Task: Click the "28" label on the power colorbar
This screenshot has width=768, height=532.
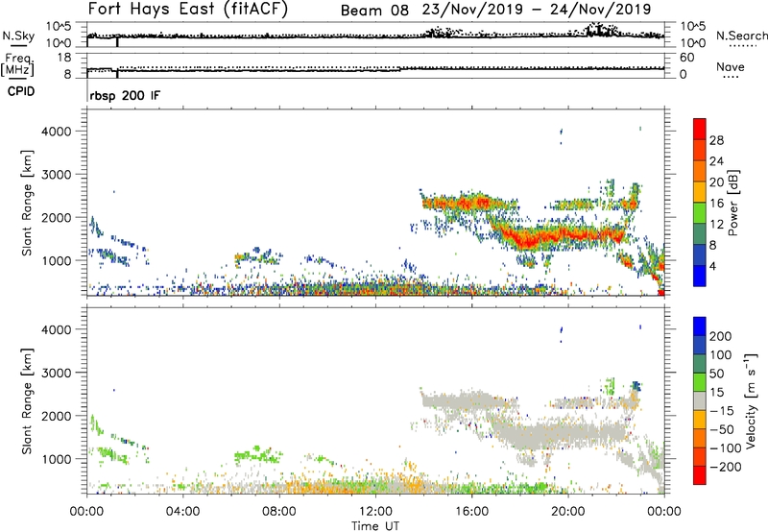Action: pyautogui.click(x=716, y=140)
